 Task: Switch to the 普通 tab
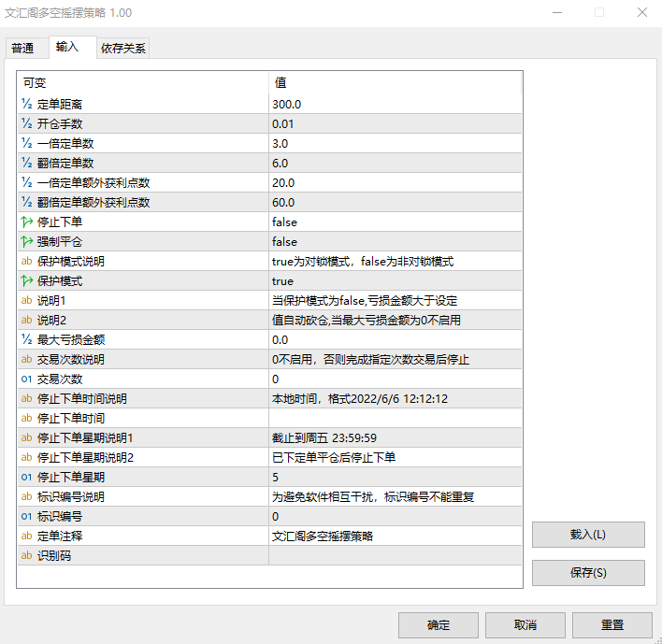tap(22, 49)
